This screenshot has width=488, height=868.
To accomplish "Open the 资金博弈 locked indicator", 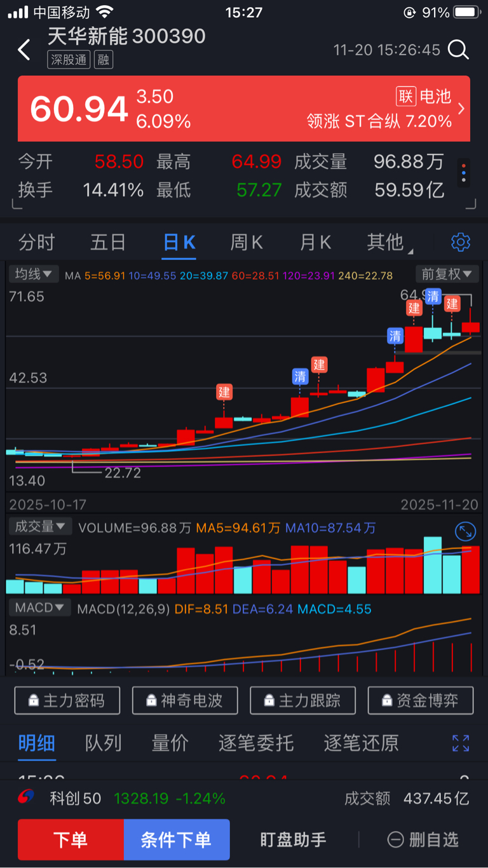I will (421, 700).
